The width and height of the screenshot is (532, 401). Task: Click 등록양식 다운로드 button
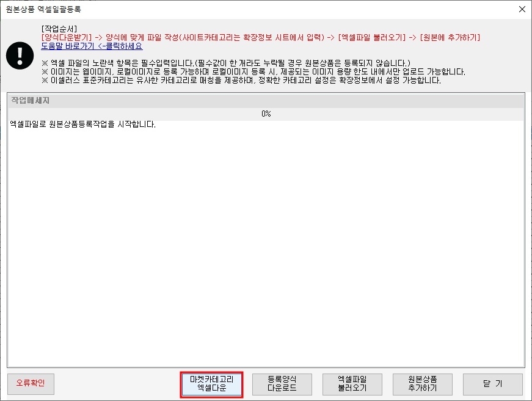[x=282, y=384]
